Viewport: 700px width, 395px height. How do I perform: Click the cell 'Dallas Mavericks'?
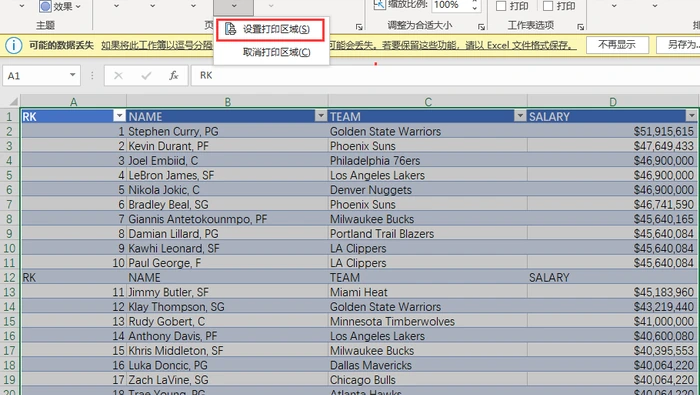tap(428, 365)
